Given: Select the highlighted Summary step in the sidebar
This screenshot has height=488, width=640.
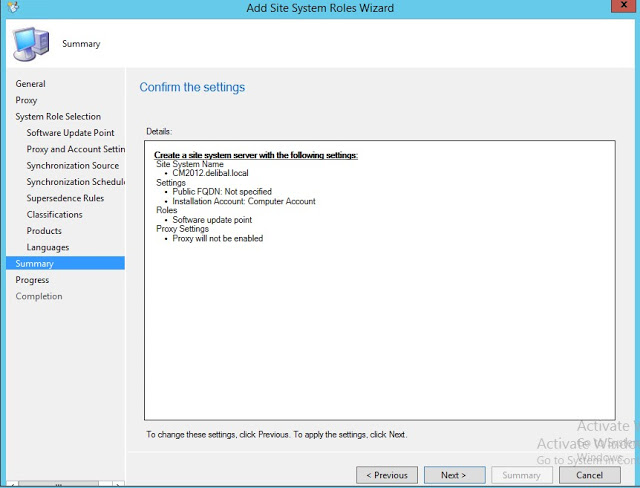Looking at the screenshot, I should [34, 263].
